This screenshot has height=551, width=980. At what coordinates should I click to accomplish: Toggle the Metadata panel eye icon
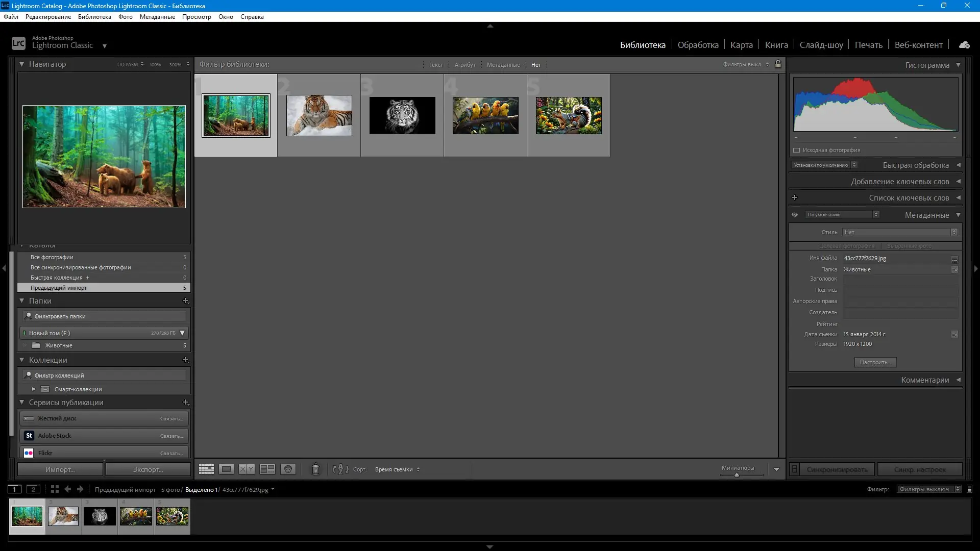[x=795, y=215]
